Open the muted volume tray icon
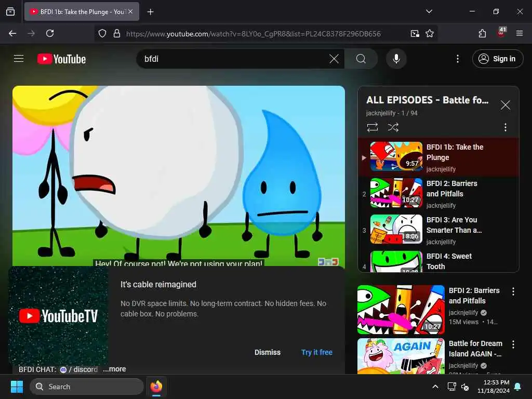This screenshot has width=532, height=399. click(465, 387)
